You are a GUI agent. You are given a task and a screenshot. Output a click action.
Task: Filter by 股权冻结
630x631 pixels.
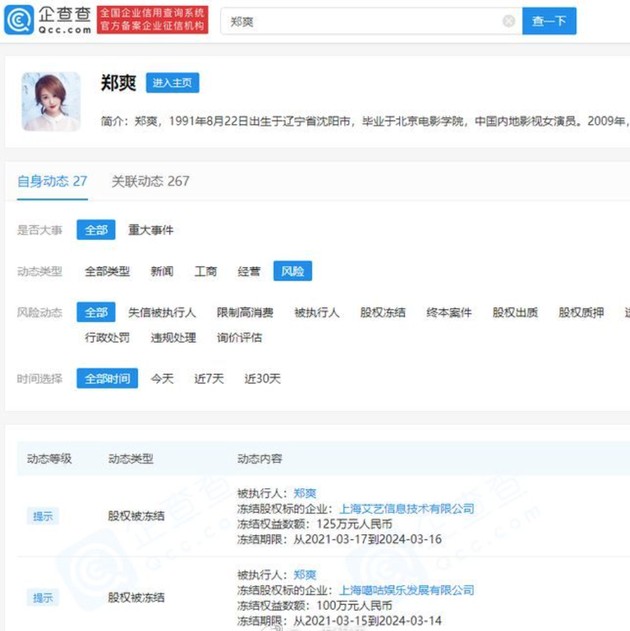[x=383, y=313]
